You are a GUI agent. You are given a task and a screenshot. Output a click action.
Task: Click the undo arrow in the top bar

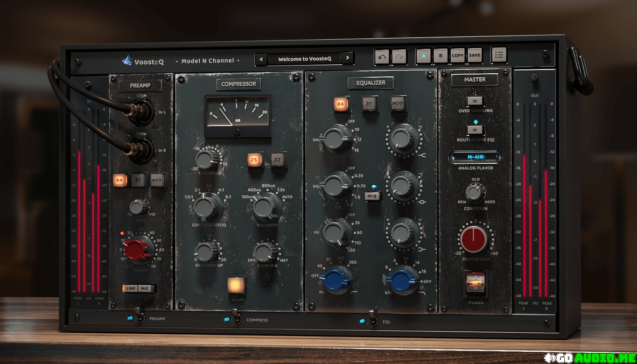(382, 56)
